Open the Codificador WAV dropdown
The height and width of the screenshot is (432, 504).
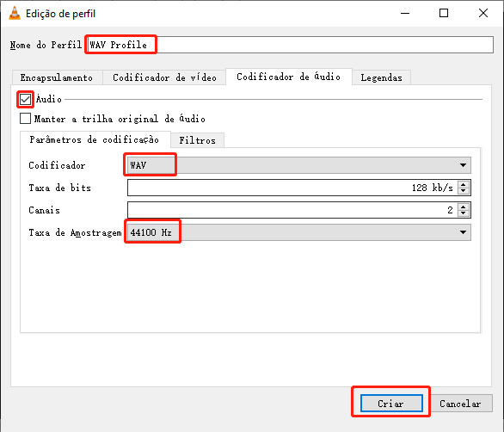coord(299,165)
